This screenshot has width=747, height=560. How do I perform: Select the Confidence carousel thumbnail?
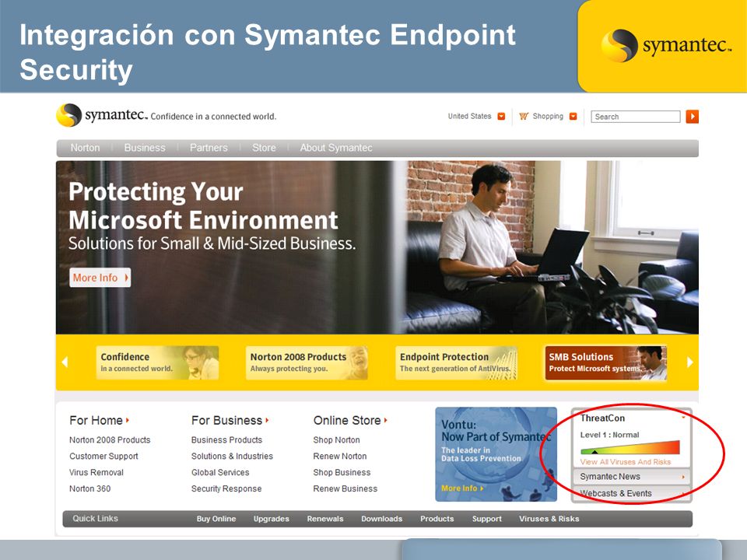click(157, 363)
